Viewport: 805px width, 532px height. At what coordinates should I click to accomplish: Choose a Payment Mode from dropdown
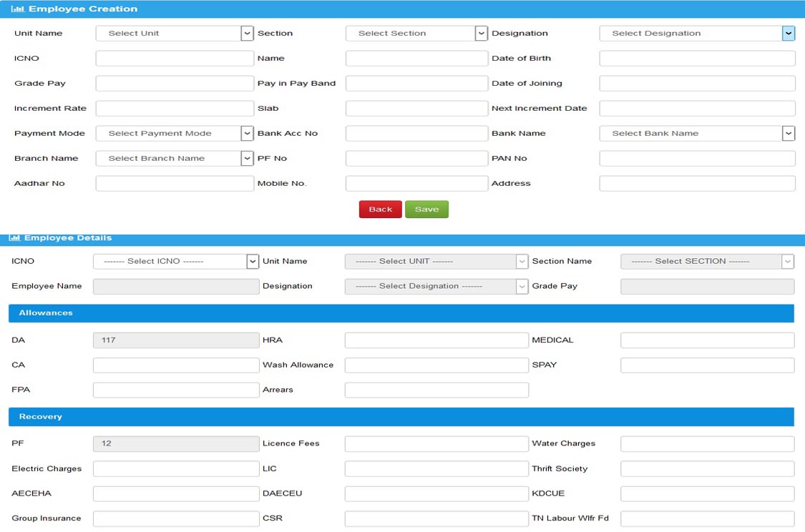175,134
